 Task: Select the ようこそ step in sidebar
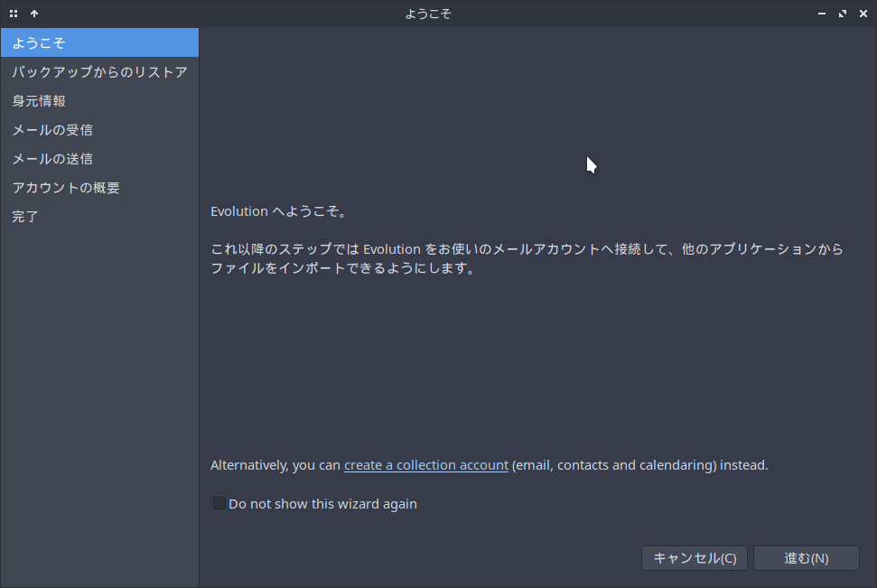99,42
